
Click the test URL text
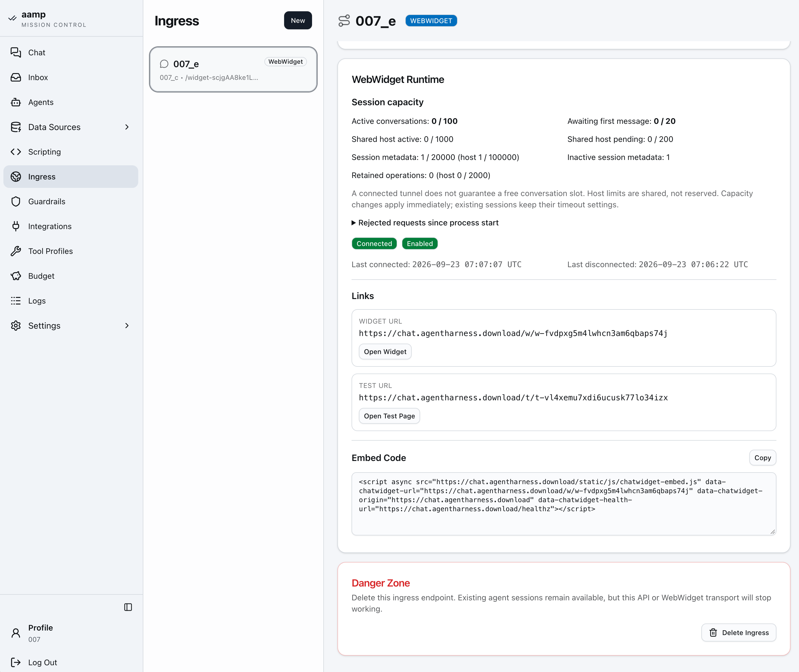pos(513,398)
